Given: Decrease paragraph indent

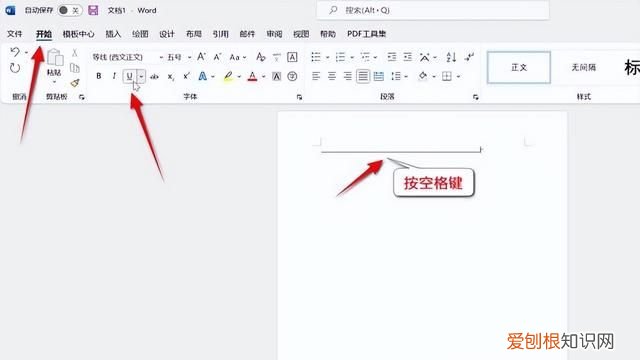Looking at the screenshot, I should point(392,57).
